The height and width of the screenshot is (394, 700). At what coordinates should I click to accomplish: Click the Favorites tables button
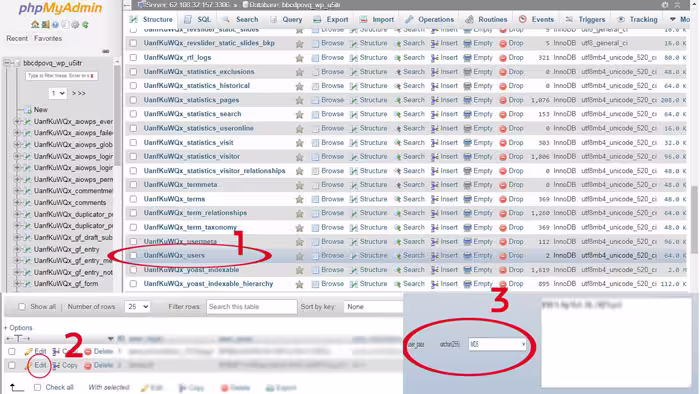[x=48, y=39]
